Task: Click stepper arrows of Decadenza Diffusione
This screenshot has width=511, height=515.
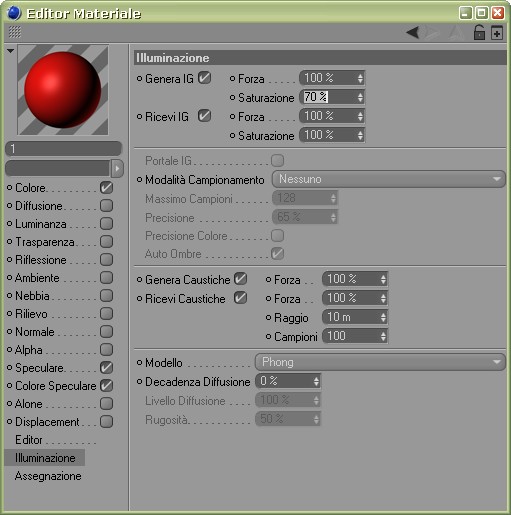Action: 316,381
